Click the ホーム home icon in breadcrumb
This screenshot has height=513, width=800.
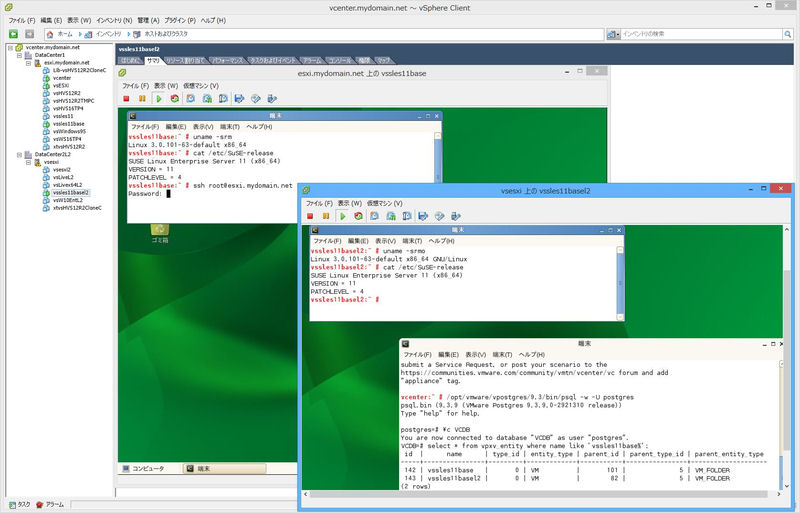[49, 34]
